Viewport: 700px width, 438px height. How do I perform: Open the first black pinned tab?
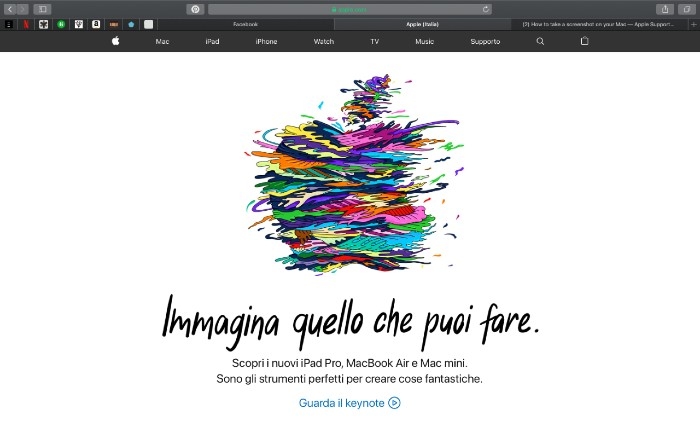[x=8, y=24]
